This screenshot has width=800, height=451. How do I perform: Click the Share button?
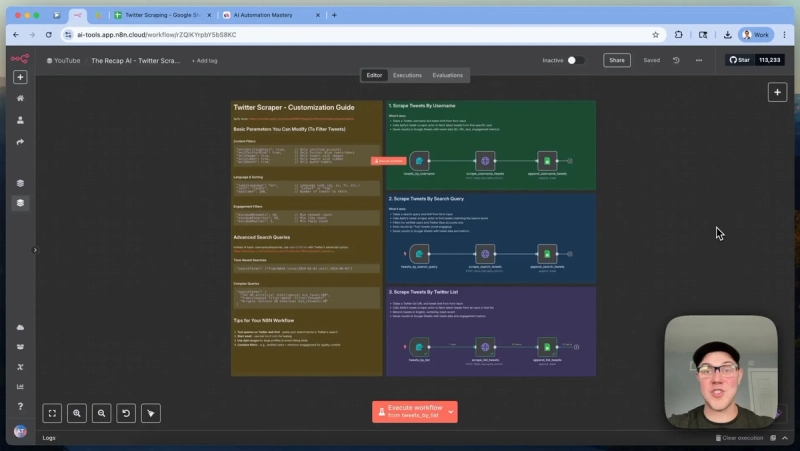616,60
